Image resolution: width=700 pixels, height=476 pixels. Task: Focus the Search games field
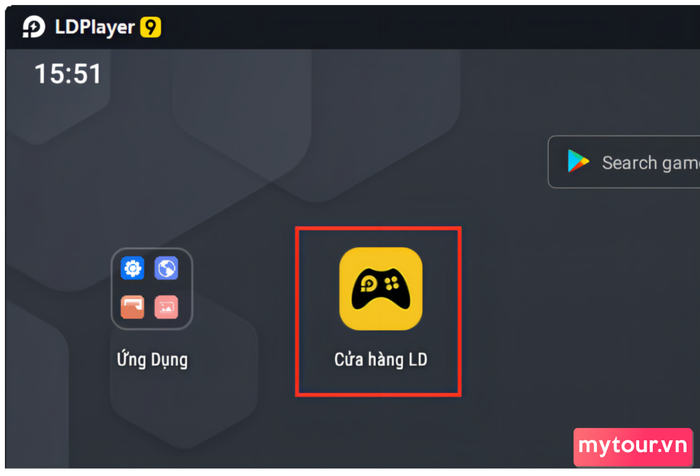click(624, 162)
